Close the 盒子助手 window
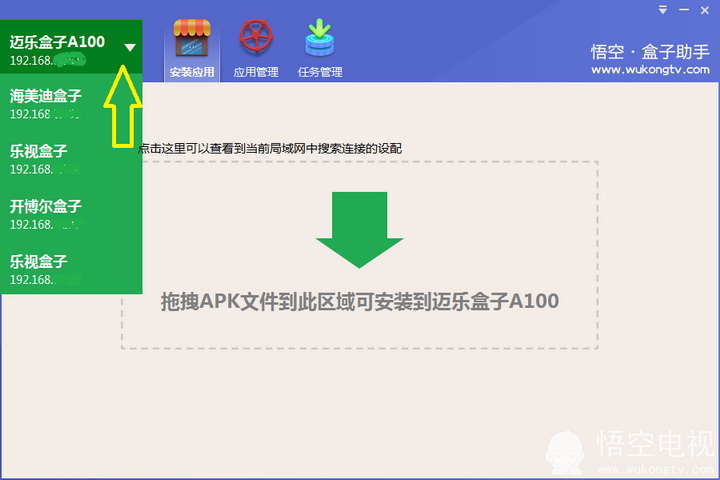Image resolution: width=720 pixels, height=480 pixels. (705, 10)
